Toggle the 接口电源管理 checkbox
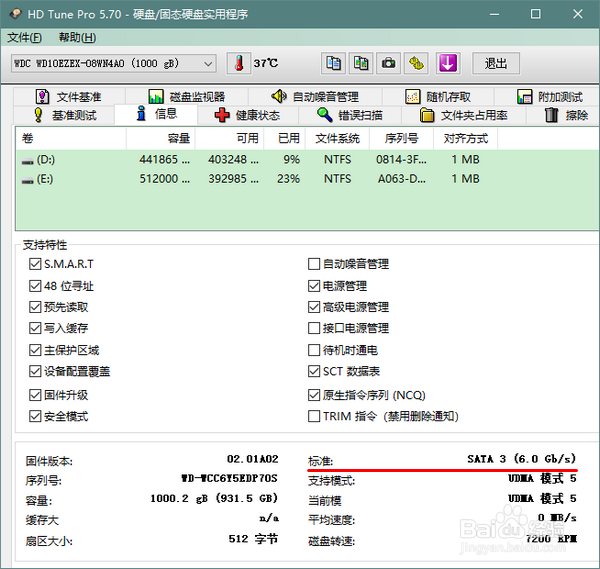Image resolution: width=600 pixels, height=569 pixels. pyautogui.click(x=314, y=328)
